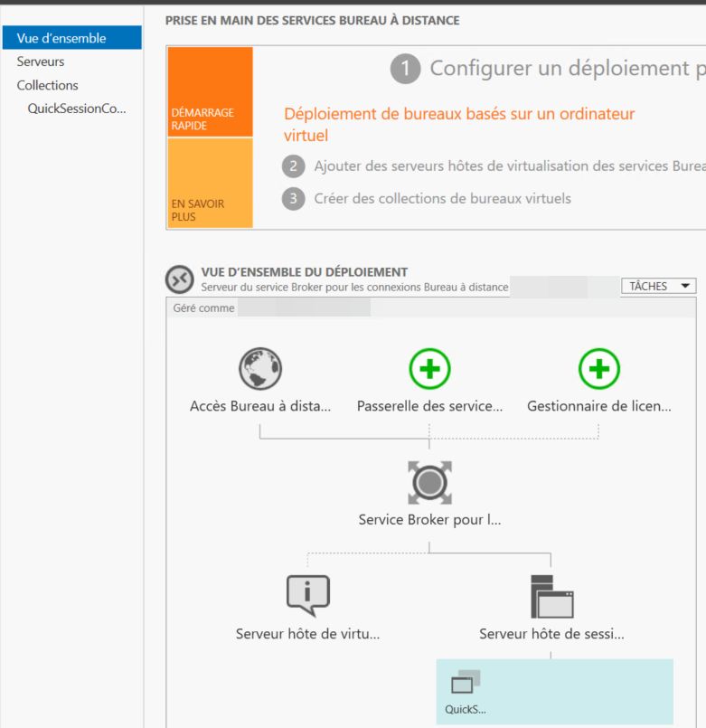
Task: Click the QuickS... collection label
Action: 466,709
